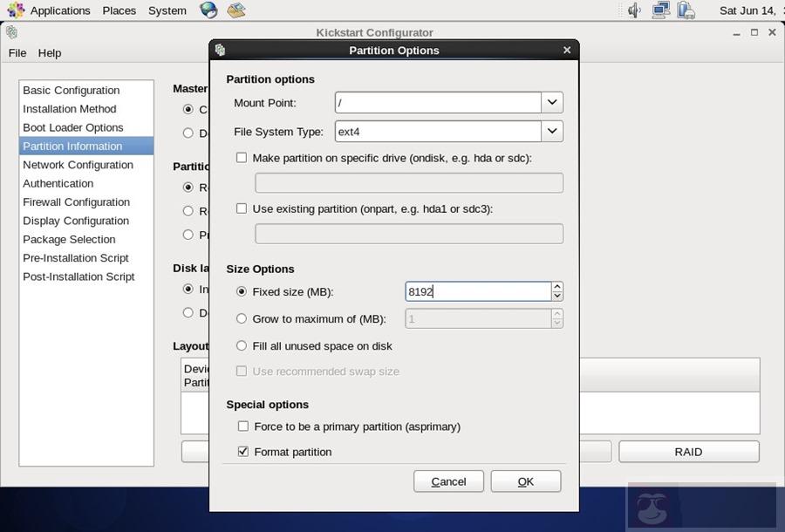The height and width of the screenshot is (532, 785).
Task: Open the File menu
Action: 17,52
